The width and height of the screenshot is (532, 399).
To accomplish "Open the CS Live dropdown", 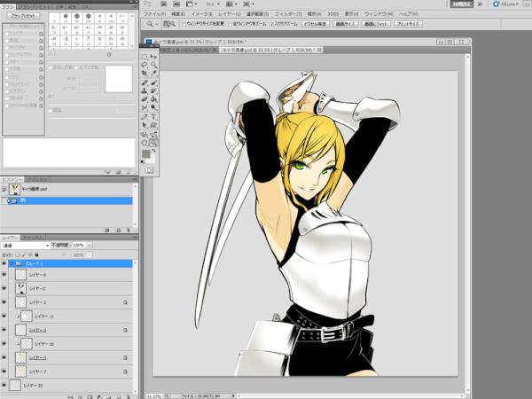I will (506, 4).
